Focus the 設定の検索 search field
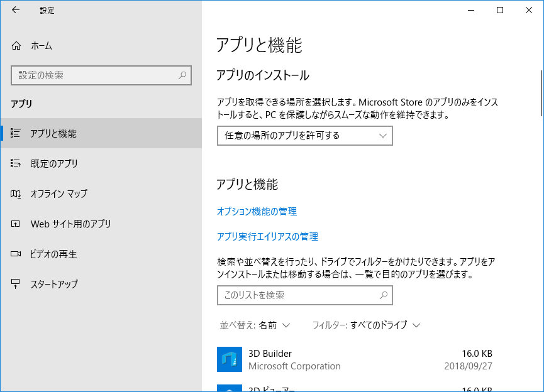 tap(101, 75)
